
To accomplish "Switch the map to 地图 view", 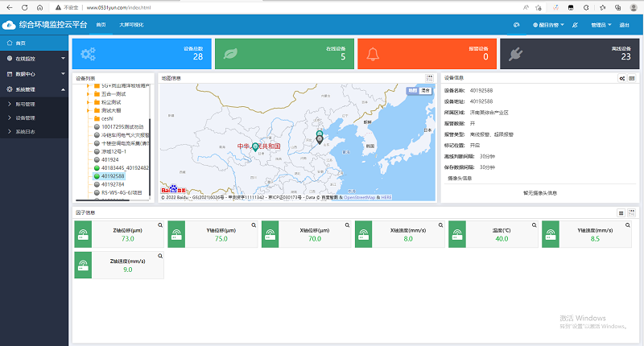I will tap(413, 90).
